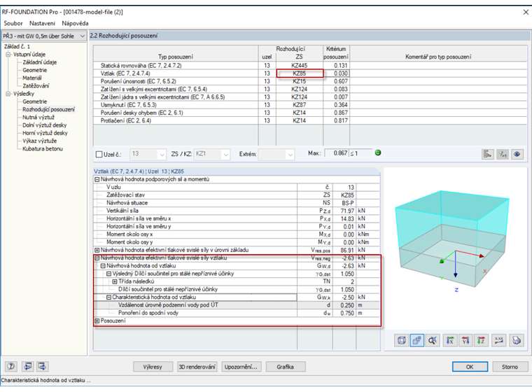Click the Výkresy button

(153, 367)
